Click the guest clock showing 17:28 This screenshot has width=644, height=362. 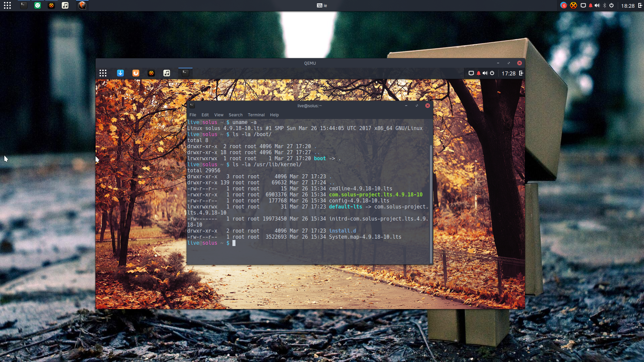coord(508,73)
